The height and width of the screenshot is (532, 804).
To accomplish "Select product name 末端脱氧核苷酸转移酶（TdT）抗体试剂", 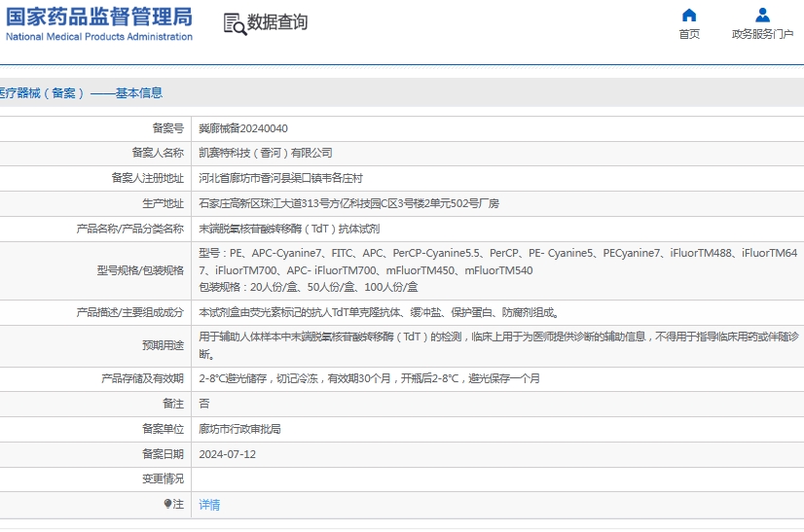I will pos(289,229).
